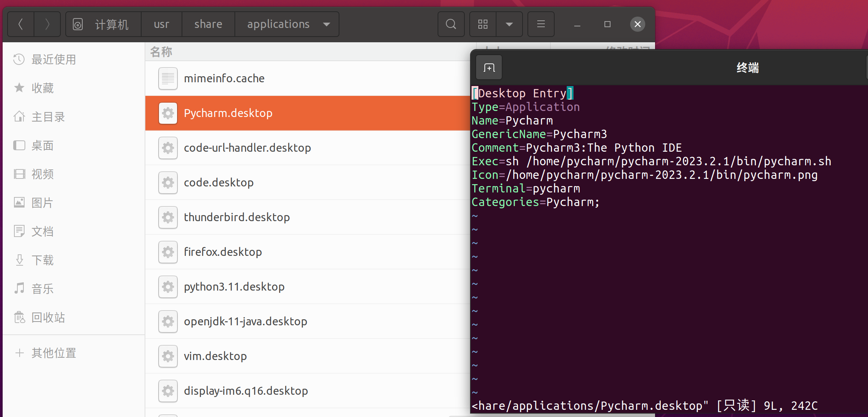Image resolution: width=868 pixels, height=417 pixels.
Task: Sort by the Name (名称) column header
Action: click(x=161, y=52)
